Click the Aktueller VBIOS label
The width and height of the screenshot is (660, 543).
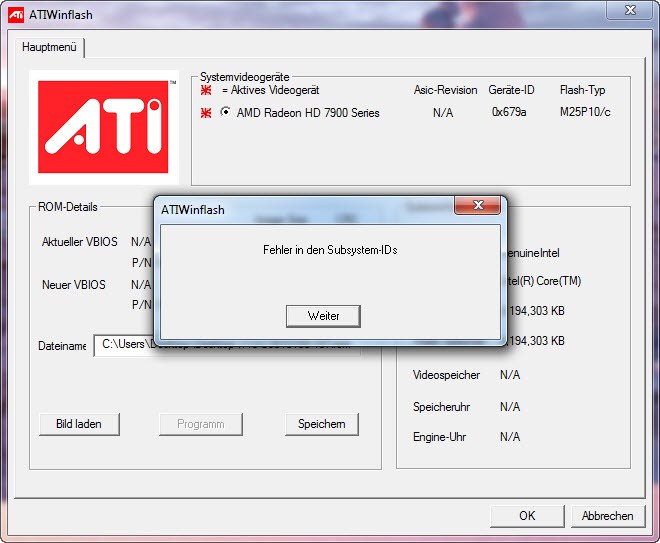click(80, 242)
